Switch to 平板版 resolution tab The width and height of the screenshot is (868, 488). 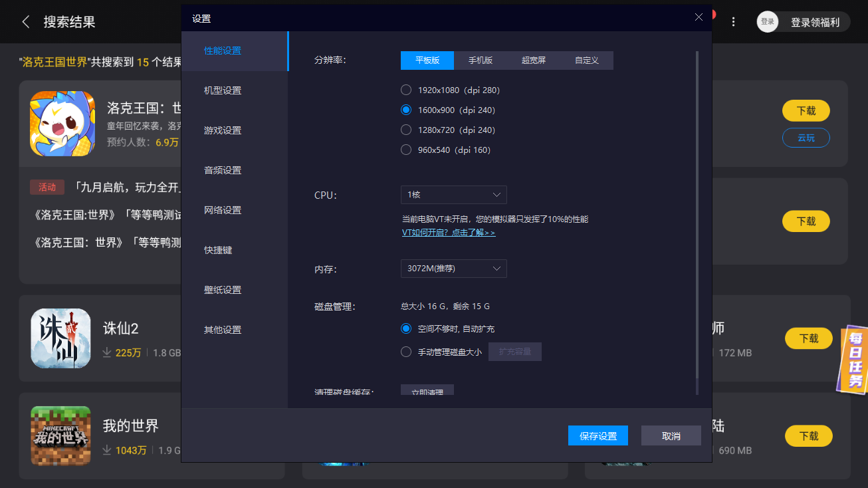coord(427,60)
